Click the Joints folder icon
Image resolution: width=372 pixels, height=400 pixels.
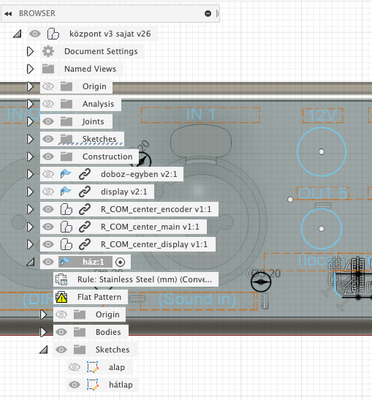(x=66, y=122)
